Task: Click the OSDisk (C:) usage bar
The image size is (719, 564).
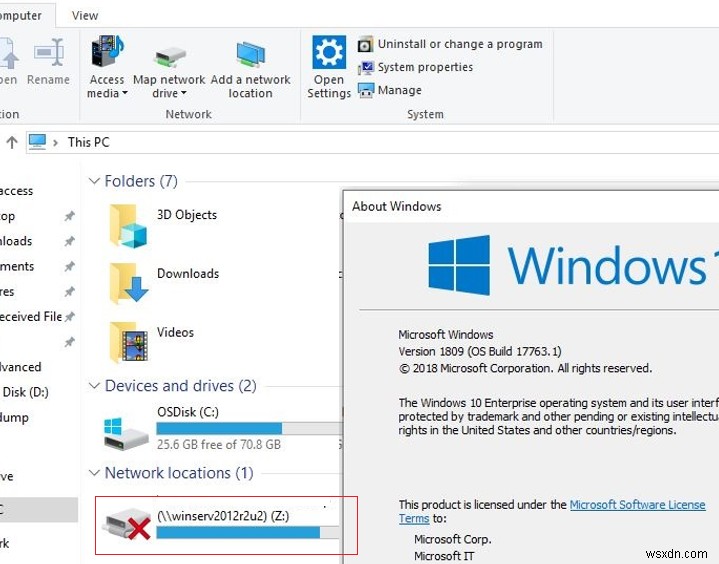Action: (x=249, y=428)
